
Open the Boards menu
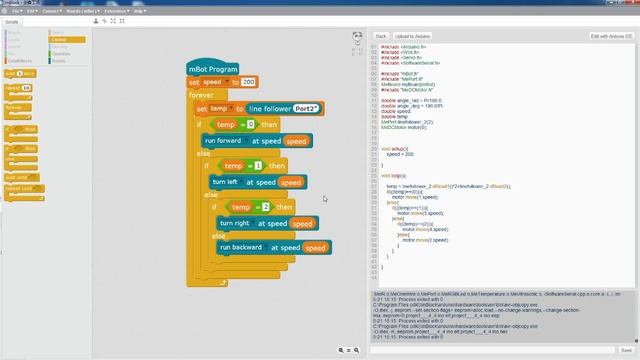(83, 11)
